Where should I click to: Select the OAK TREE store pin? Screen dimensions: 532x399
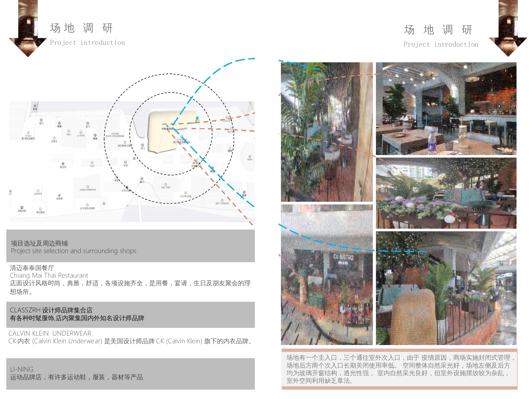(165, 185)
